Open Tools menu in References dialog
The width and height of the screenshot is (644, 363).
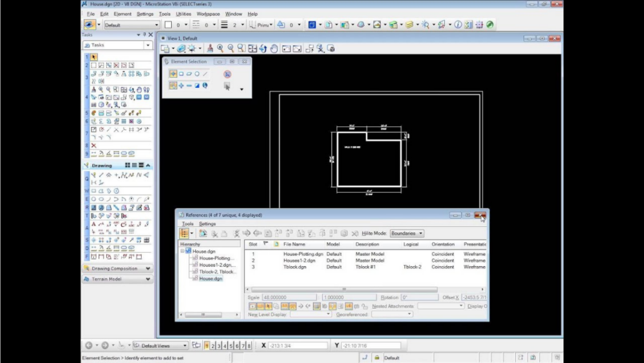(187, 224)
